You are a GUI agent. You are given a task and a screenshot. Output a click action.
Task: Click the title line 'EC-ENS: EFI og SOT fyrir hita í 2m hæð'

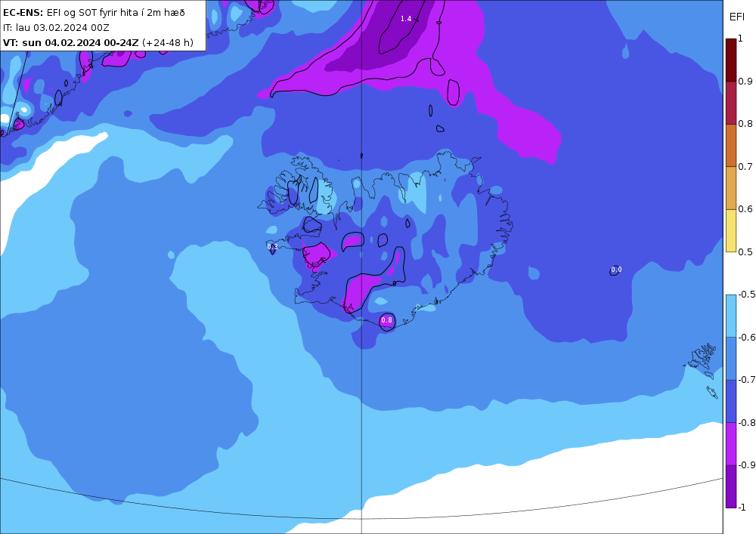[x=94, y=13]
